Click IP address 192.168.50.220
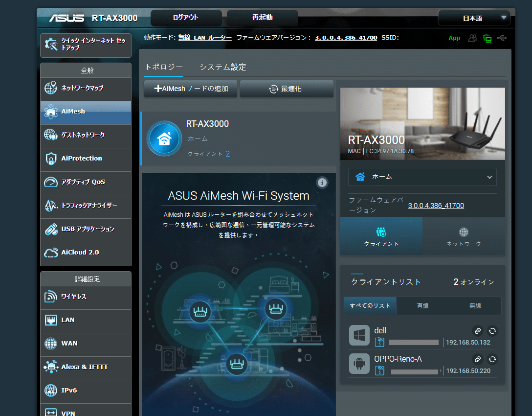Viewport: 532px width, 416px height. click(468, 371)
